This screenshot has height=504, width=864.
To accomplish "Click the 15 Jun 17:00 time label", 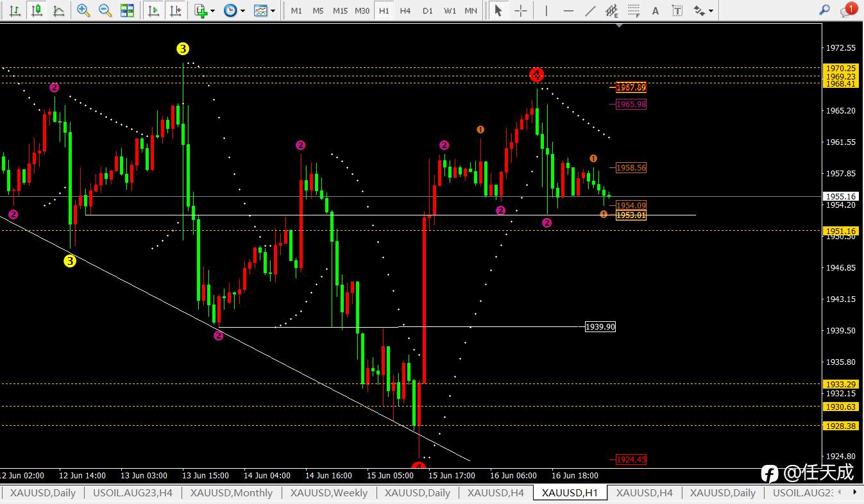I will 452,476.
